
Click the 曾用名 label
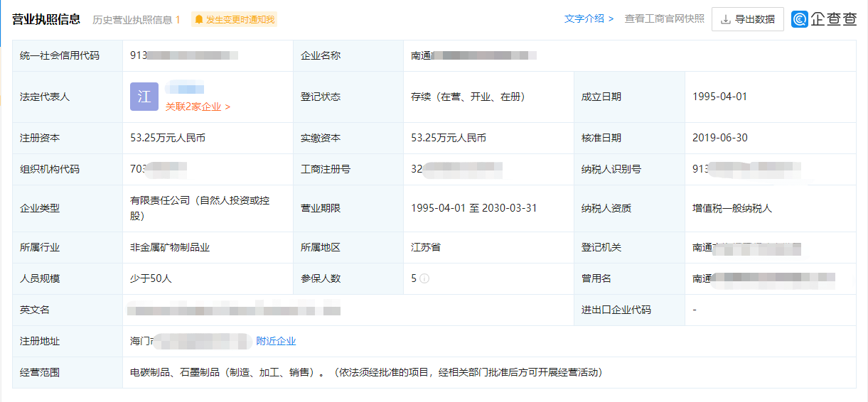coord(596,278)
